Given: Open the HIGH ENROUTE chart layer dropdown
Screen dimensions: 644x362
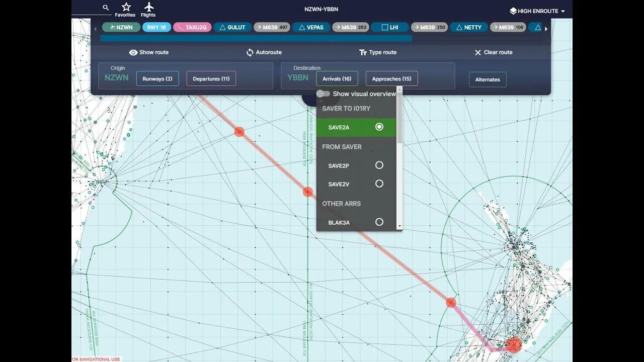Looking at the screenshot, I should pos(537,11).
